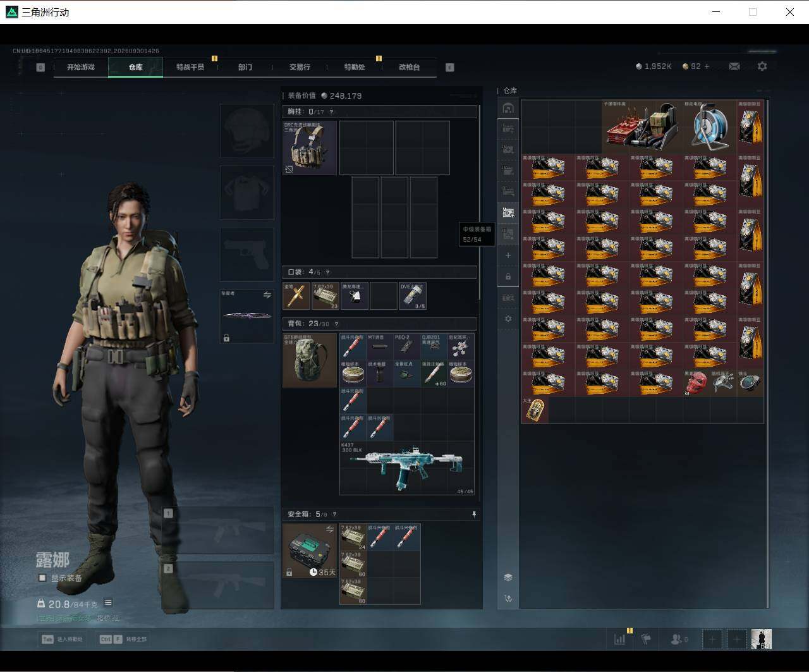Pin the 安全箱 panel with pin icon
809x672 pixels.
click(474, 515)
